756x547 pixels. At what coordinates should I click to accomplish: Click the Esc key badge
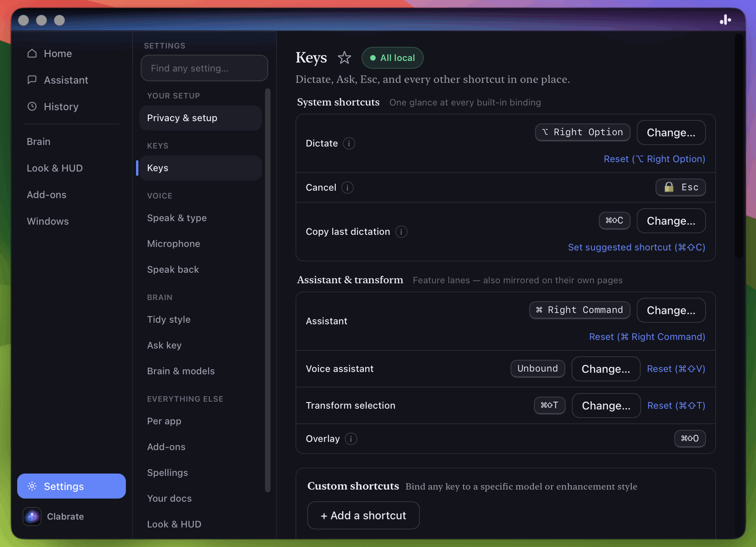(681, 187)
